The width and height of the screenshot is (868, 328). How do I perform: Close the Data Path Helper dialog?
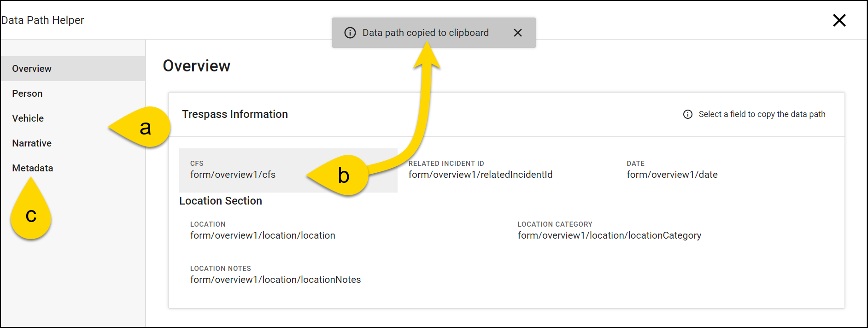tap(839, 20)
